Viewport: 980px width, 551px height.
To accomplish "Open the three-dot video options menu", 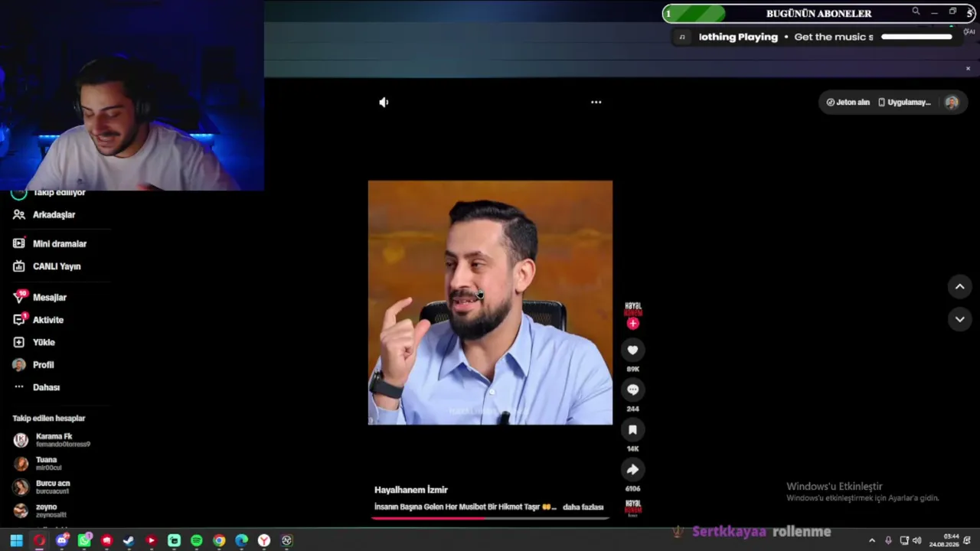I will 596,103.
